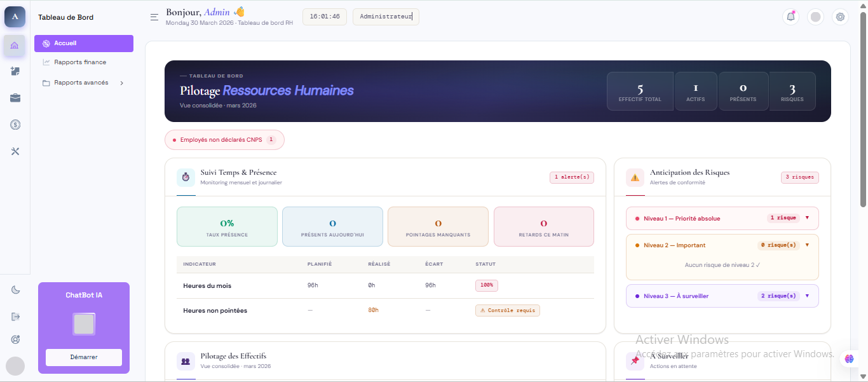Viewport: 868px width, 382px height.
Task: Start the ChatBot IA with Démarrer
Action: [x=84, y=357]
